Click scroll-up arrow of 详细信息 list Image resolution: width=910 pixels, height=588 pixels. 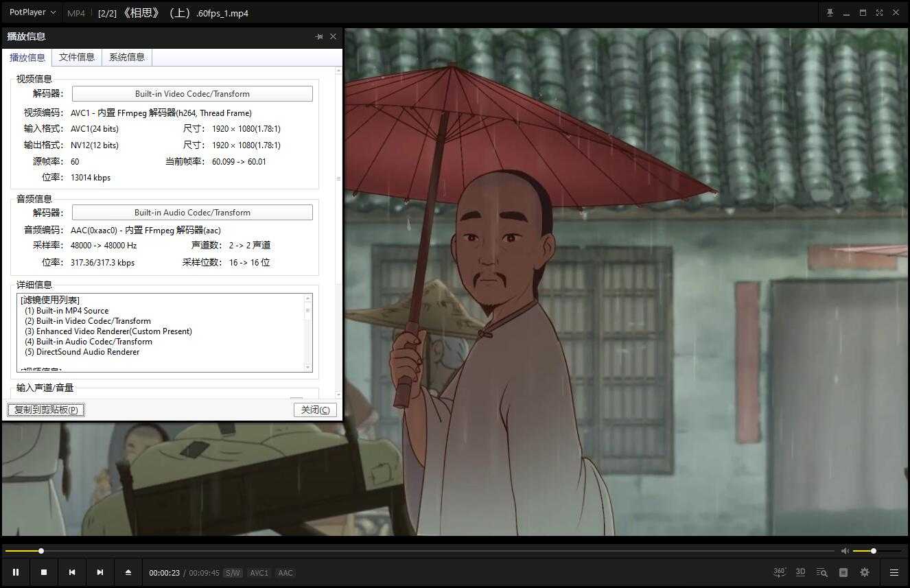point(308,298)
